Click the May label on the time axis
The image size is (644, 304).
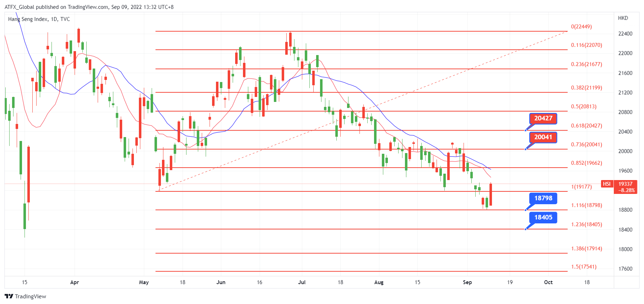[x=144, y=282]
